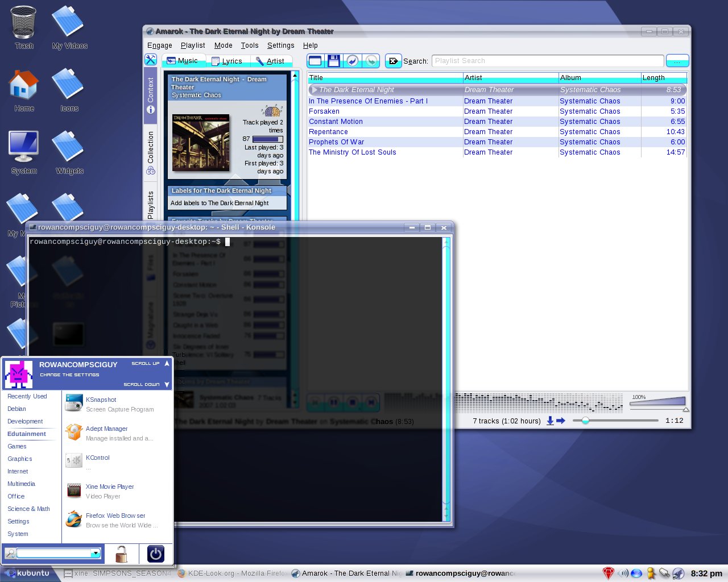Click the blue repeat right-arrow icon
The image size is (728, 582).
(561, 421)
